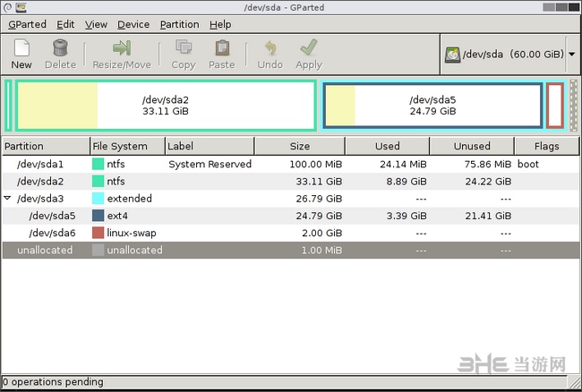582x392 pixels.
Task: Click the Undo arrow icon
Action: [270, 47]
